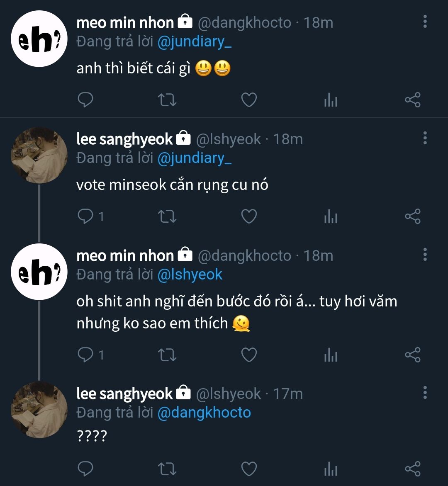
Task: Open lee sanghyeok's avatar on 'vote minseok' tweet
Action: (x=39, y=155)
